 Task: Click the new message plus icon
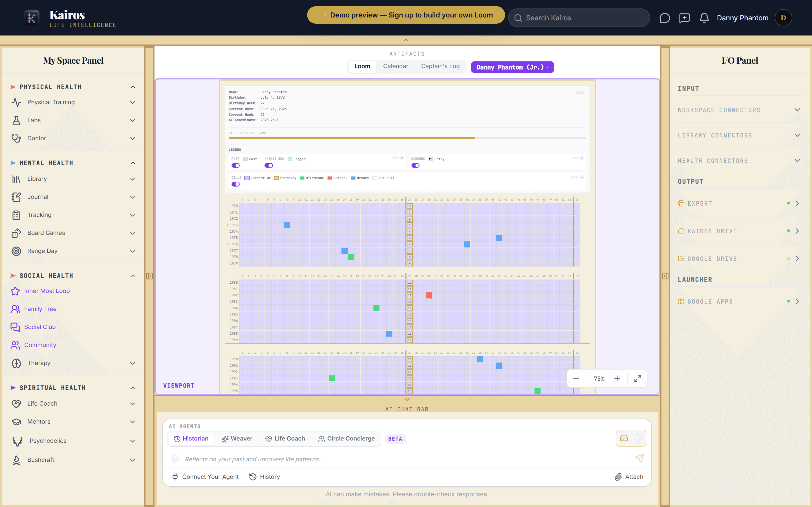[x=684, y=18]
